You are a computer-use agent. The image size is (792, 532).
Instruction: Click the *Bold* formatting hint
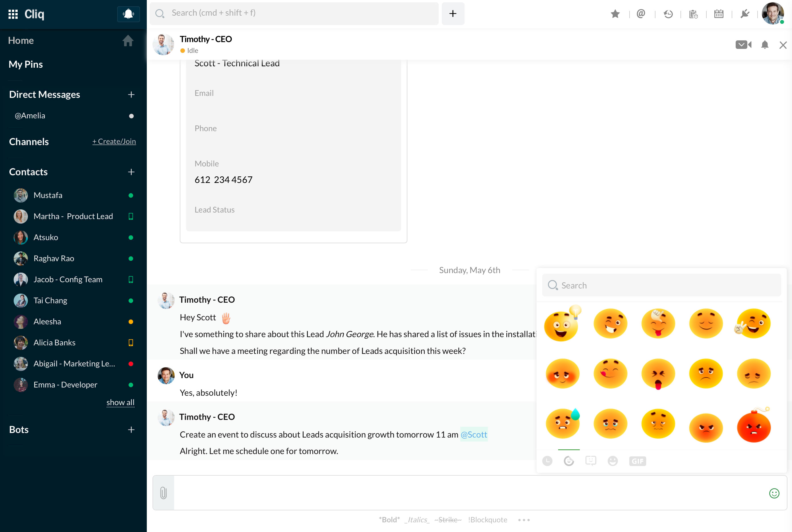coord(389,520)
